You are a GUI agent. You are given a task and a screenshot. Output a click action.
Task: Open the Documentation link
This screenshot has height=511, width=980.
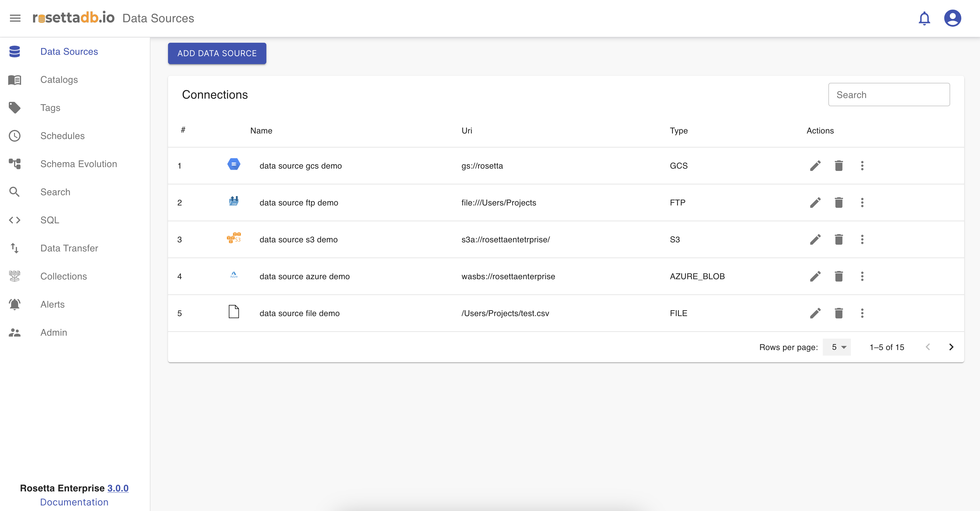74,502
